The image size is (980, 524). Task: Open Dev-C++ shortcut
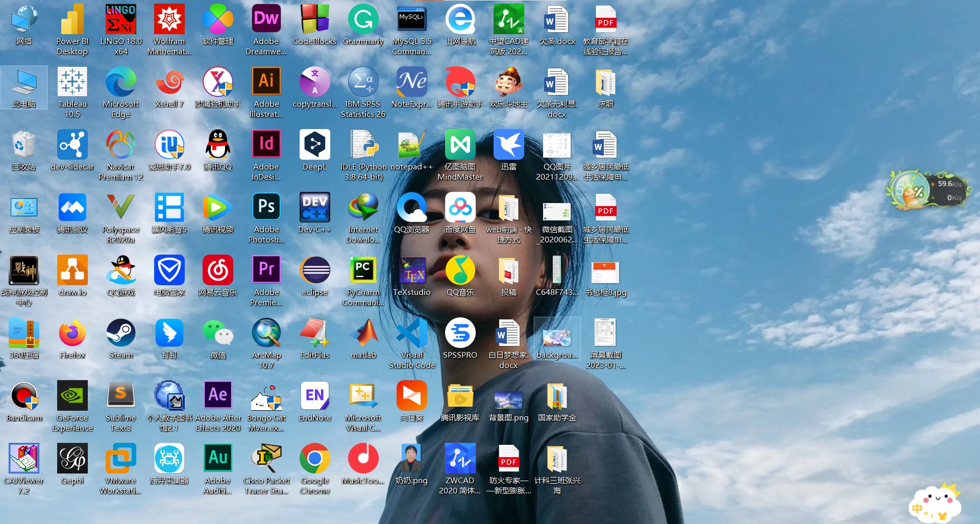click(314, 208)
